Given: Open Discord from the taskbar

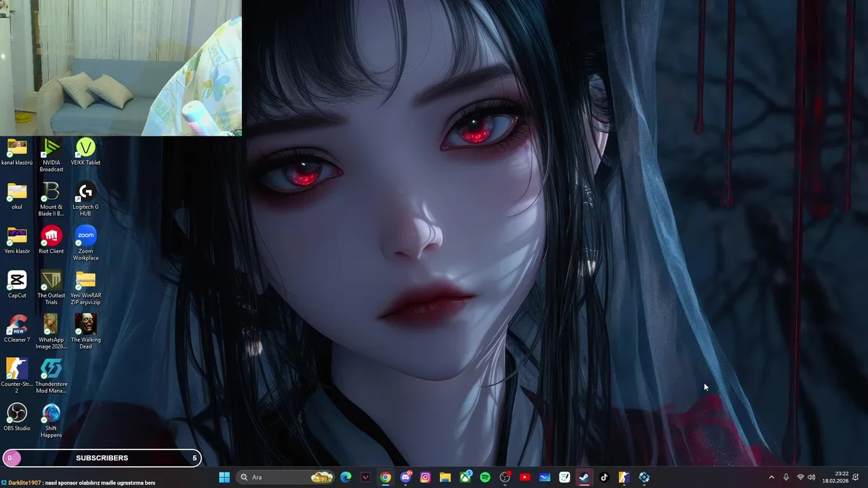Looking at the screenshot, I should (x=406, y=477).
